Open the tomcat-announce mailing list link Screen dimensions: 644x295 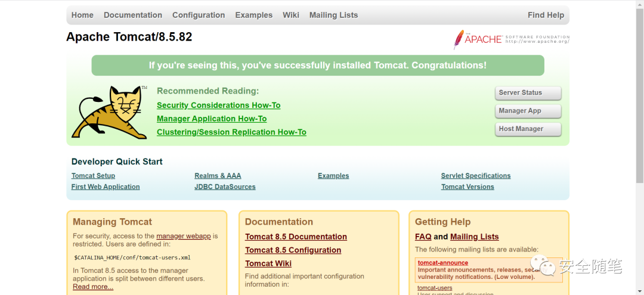click(442, 263)
